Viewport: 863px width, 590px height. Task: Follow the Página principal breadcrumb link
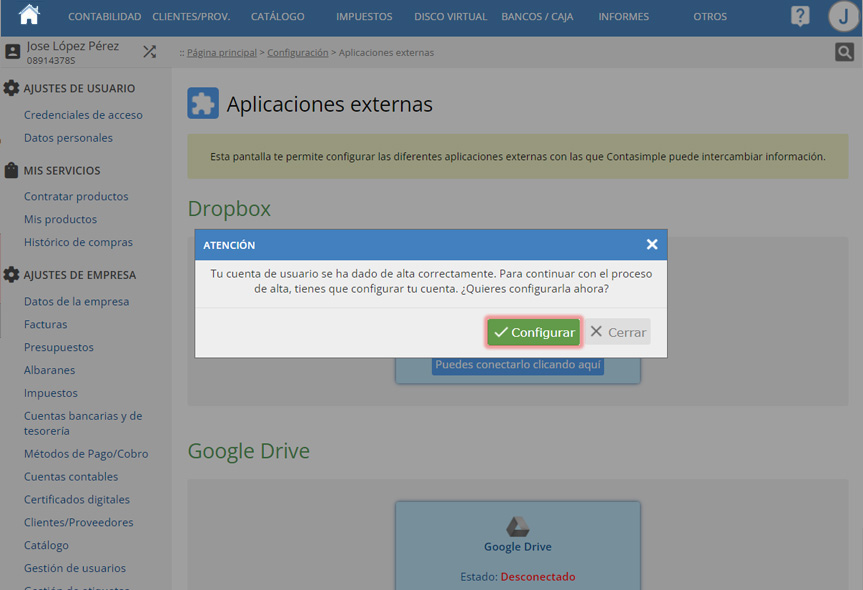click(x=222, y=53)
